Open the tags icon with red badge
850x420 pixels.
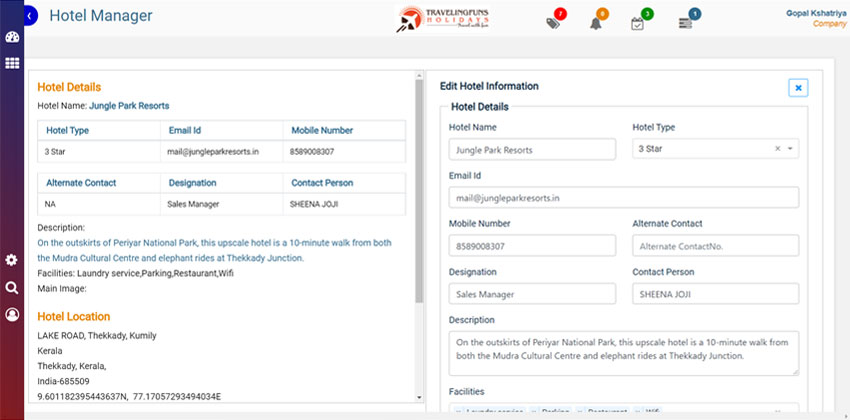coord(553,23)
